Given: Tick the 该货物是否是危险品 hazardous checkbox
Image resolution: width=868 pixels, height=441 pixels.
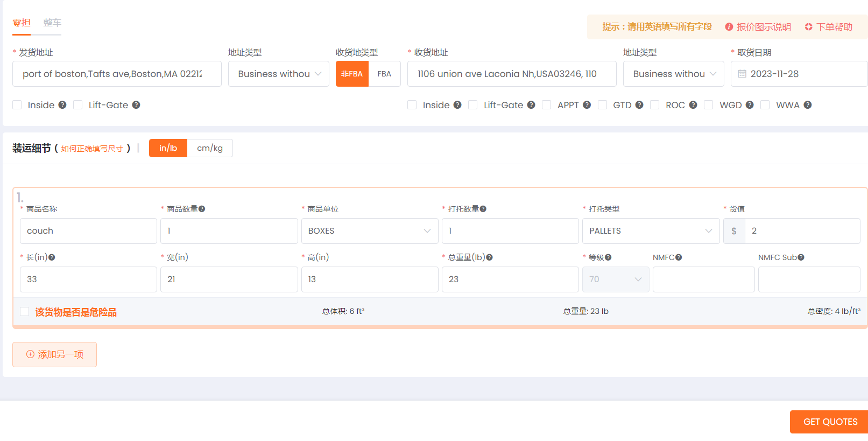Looking at the screenshot, I should (x=25, y=312).
